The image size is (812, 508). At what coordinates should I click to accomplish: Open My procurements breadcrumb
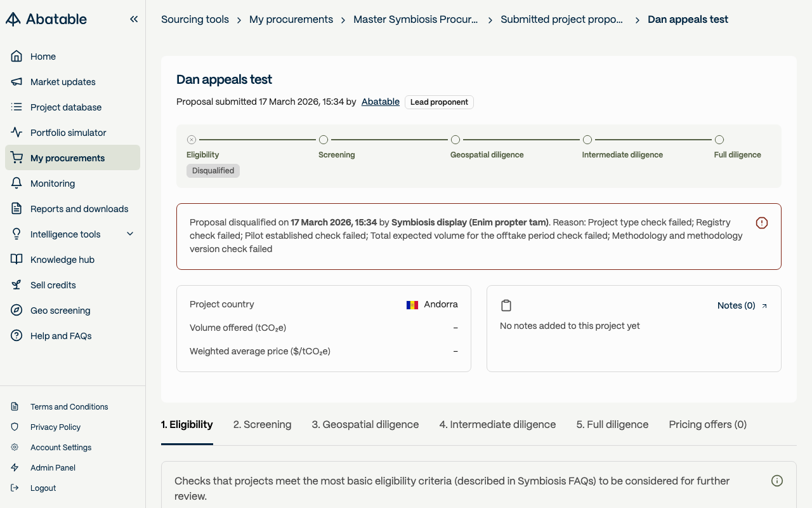tap(291, 20)
